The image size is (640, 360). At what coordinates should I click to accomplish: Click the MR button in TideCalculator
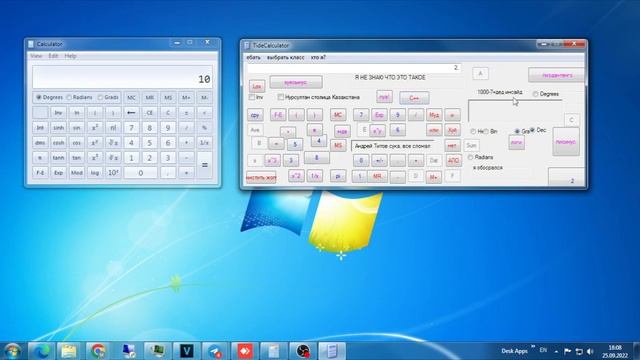click(x=377, y=176)
